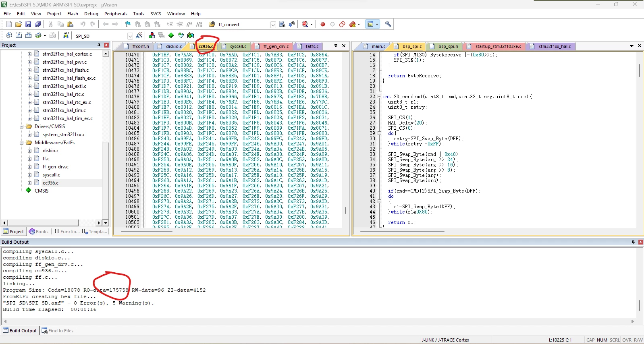Insert a breakpoint (red dot)
644x344 pixels.
[x=323, y=24]
